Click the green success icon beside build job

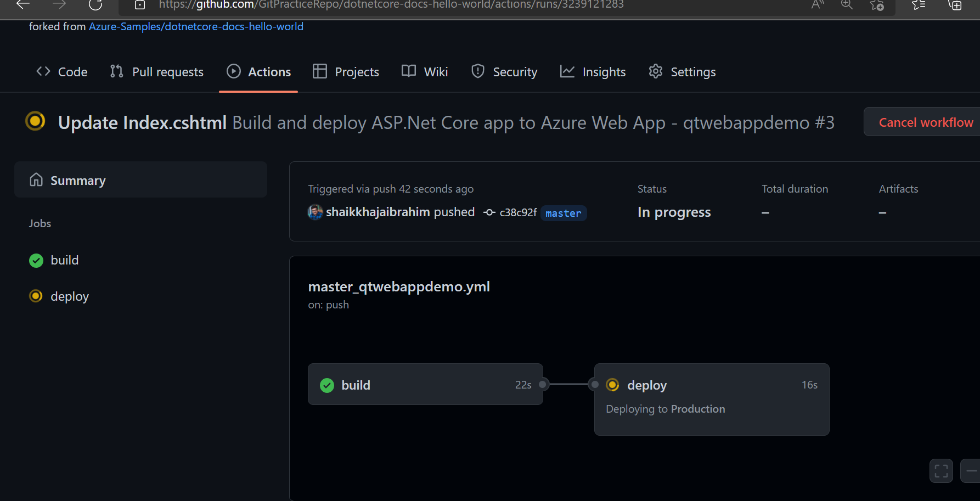pos(36,260)
